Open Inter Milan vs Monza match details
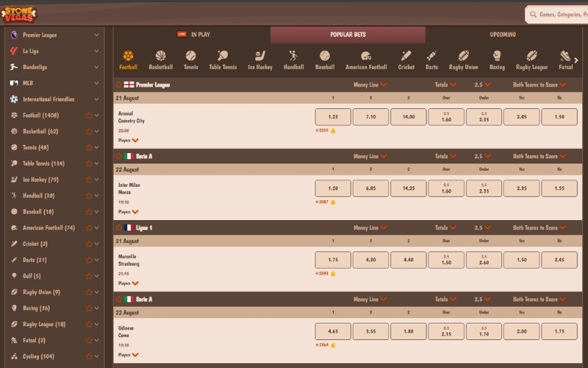This screenshot has height=368, width=588. click(129, 188)
